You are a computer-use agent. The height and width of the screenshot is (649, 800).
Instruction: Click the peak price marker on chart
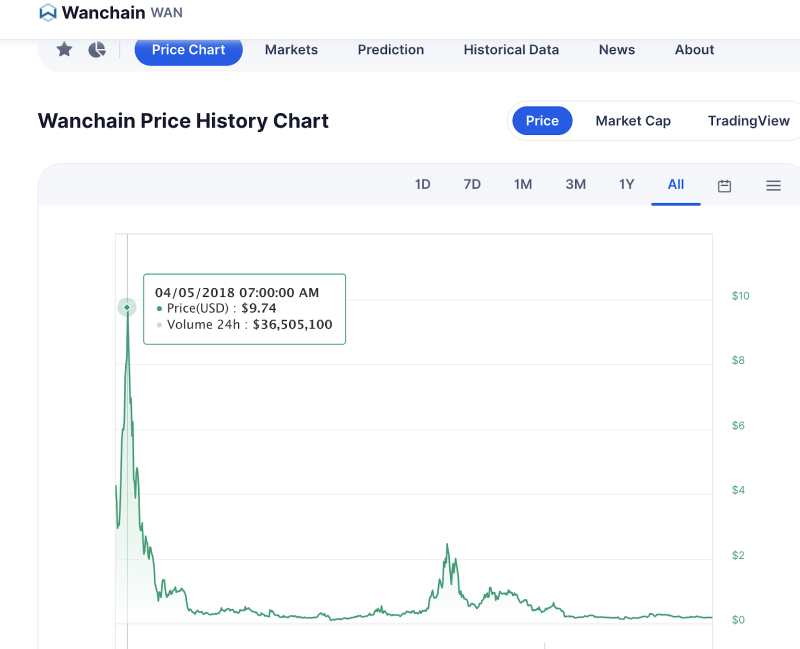click(x=127, y=307)
